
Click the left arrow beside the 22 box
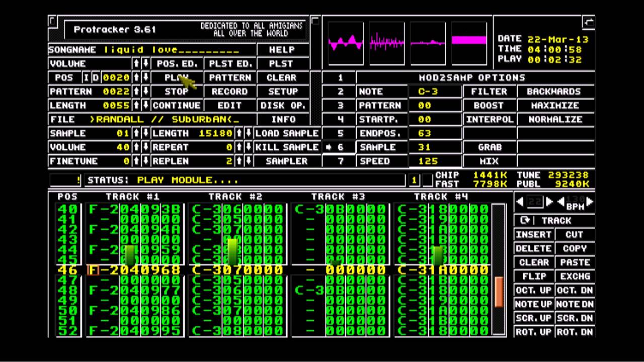tap(520, 202)
